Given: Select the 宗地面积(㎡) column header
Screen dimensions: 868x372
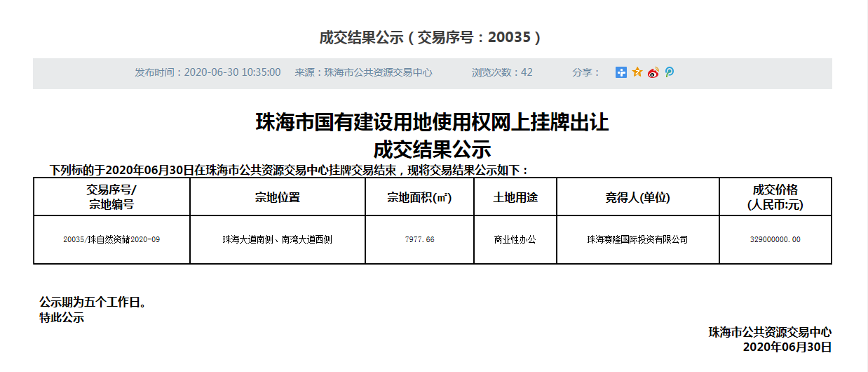Looking at the screenshot, I should (x=419, y=198).
